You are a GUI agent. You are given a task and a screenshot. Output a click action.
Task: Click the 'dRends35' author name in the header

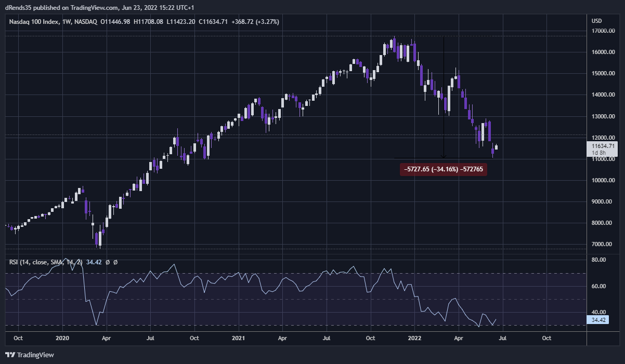click(17, 8)
